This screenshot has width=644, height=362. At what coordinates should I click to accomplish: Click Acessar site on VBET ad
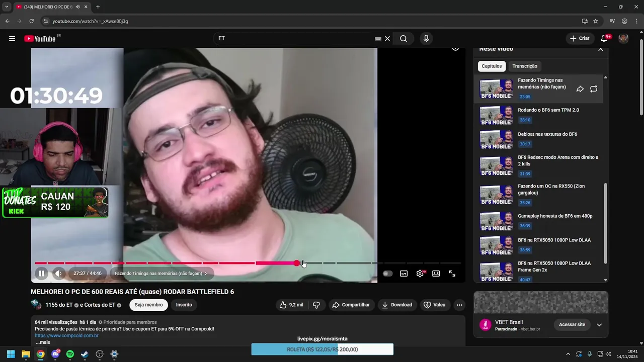pyautogui.click(x=572, y=325)
